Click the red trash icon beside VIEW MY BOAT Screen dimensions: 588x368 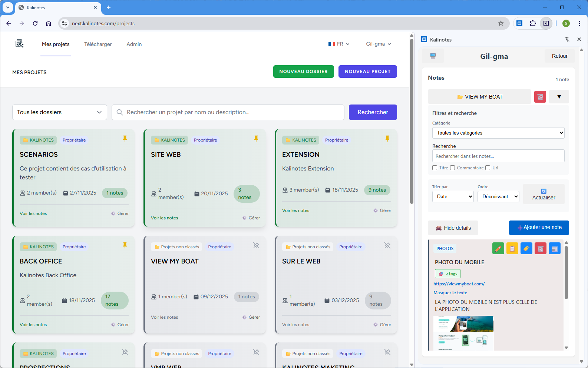point(540,97)
